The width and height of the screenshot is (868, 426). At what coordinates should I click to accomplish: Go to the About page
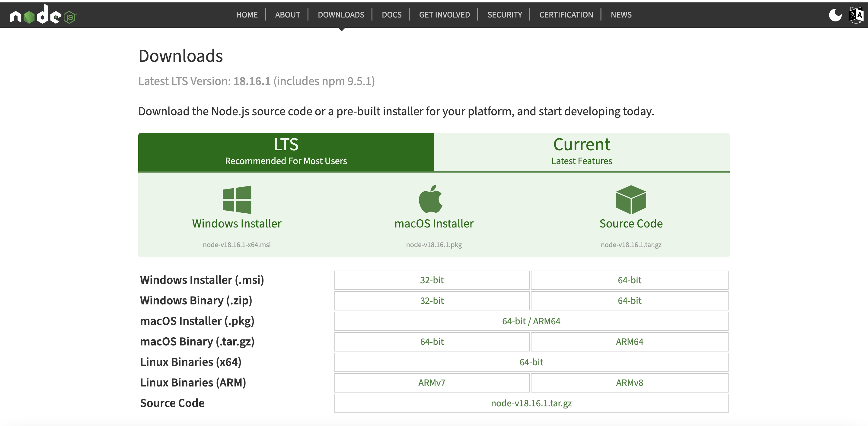pyautogui.click(x=287, y=15)
